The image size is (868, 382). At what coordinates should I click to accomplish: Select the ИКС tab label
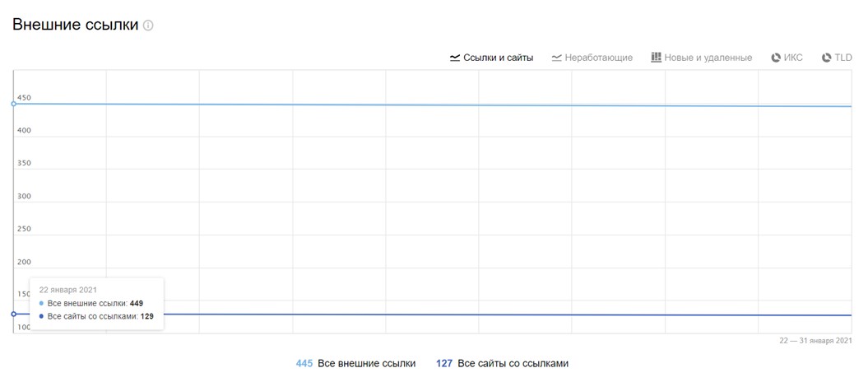tap(793, 58)
